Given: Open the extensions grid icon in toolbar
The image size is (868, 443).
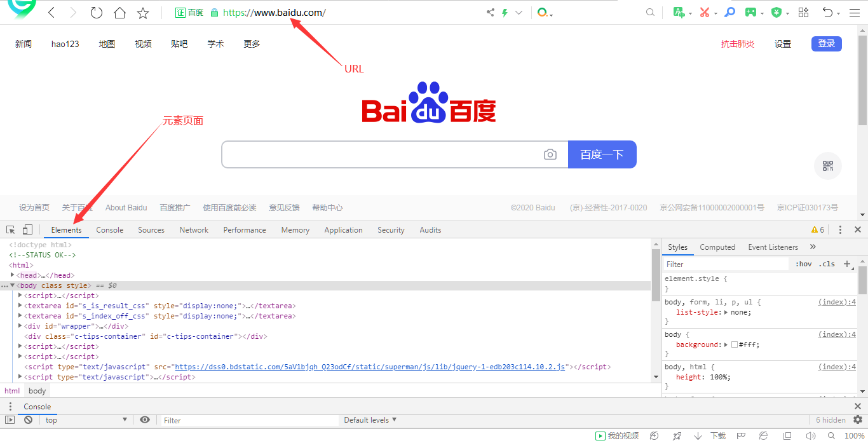Looking at the screenshot, I should point(803,11).
